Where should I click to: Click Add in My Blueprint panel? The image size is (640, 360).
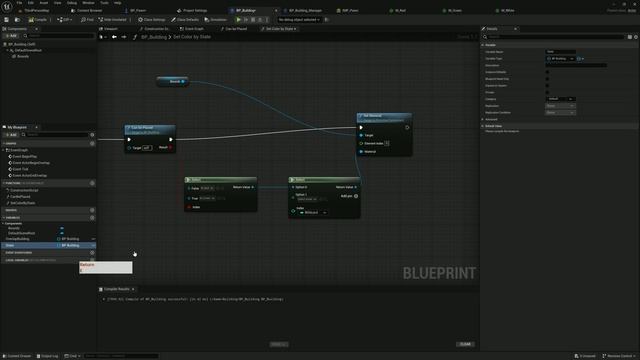point(11,135)
